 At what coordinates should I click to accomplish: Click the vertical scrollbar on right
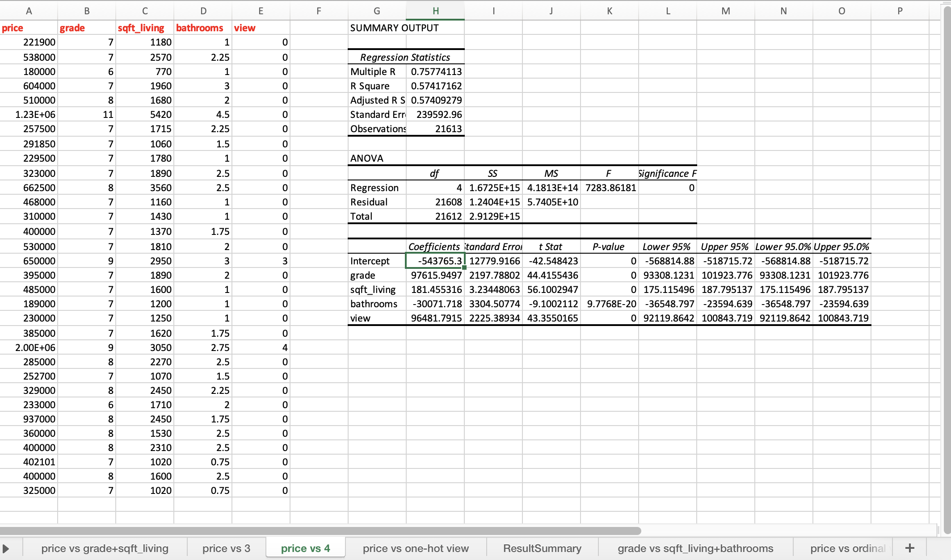coord(947,268)
